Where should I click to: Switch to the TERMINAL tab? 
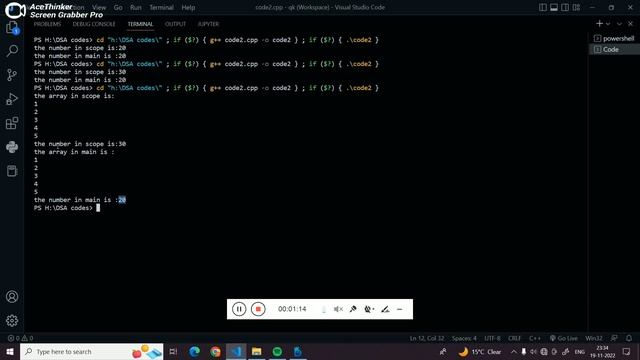pyautogui.click(x=140, y=24)
